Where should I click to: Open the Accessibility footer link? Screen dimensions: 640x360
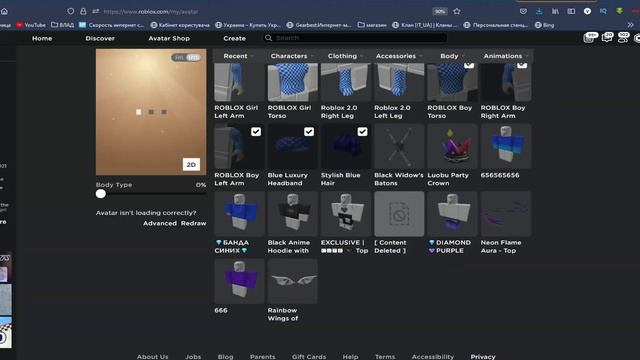pyautogui.click(x=433, y=356)
